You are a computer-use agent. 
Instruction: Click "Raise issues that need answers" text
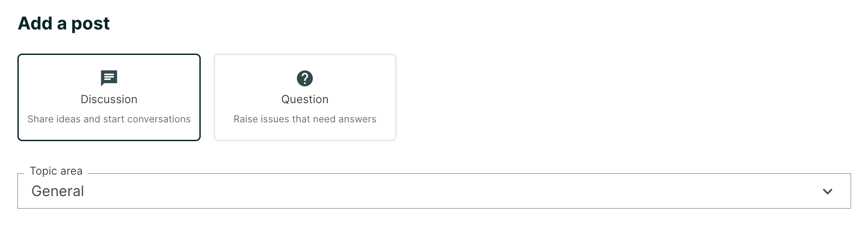pos(305,119)
